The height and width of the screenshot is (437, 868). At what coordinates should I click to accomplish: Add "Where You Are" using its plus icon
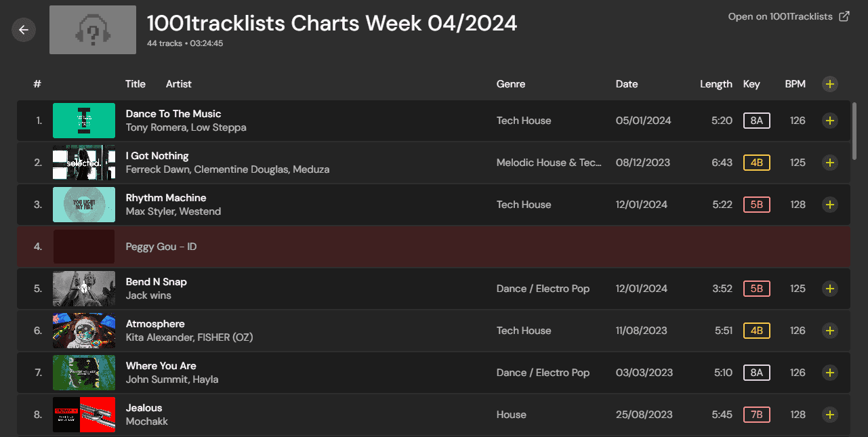(829, 373)
